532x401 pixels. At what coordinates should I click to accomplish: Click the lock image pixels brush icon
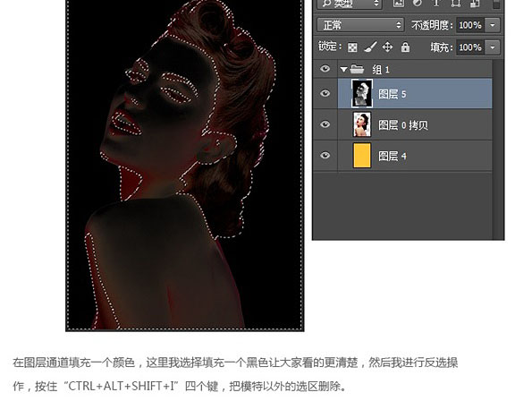370,47
